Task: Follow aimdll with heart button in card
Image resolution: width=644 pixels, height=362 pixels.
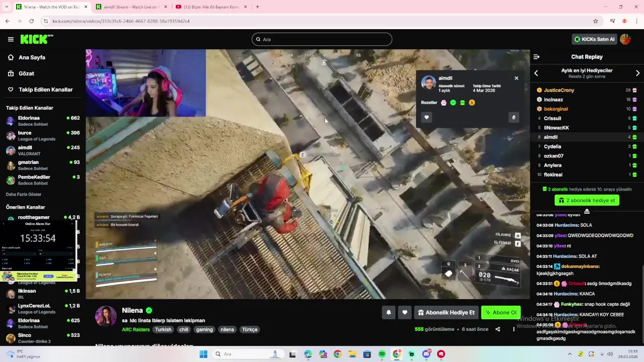Action: click(x=427, y=117)
